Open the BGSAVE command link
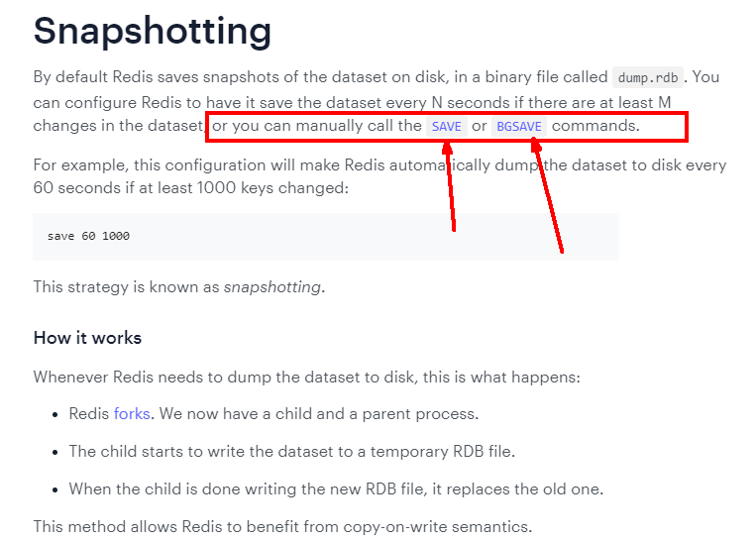Screen dimensions: 756x541 point(519,126)
